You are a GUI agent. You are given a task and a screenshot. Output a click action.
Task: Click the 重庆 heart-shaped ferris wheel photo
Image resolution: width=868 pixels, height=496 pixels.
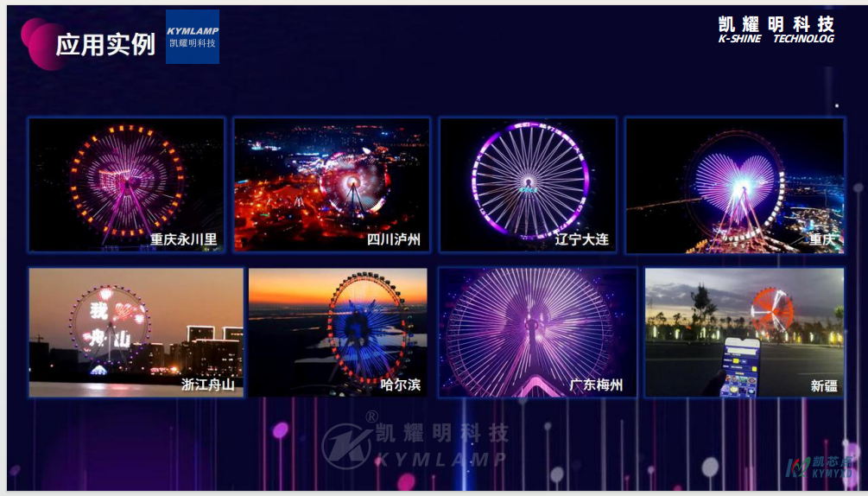pos(735,186)
